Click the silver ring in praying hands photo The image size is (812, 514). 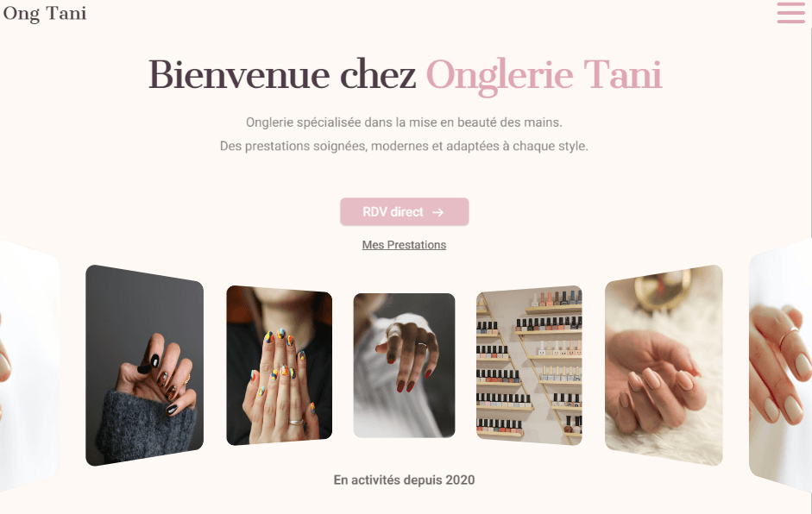297,422
